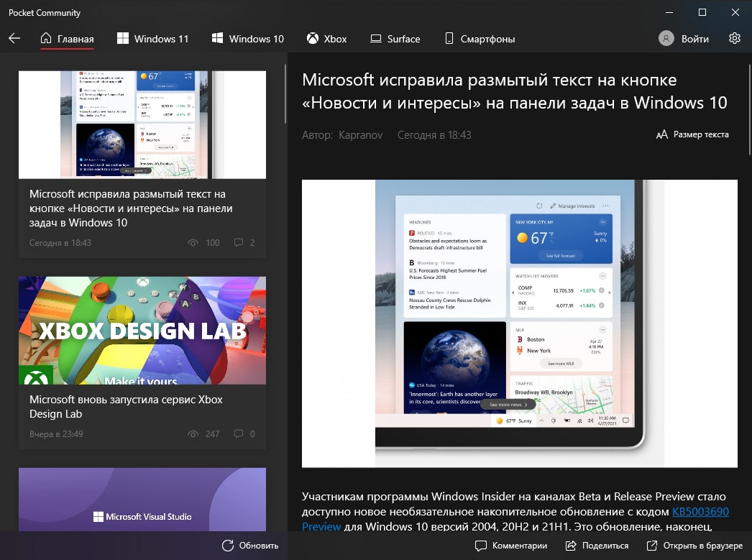Open Microsoft Visual Studio article thumbnail
Screen dimensions: 752x560
point(142,499)
